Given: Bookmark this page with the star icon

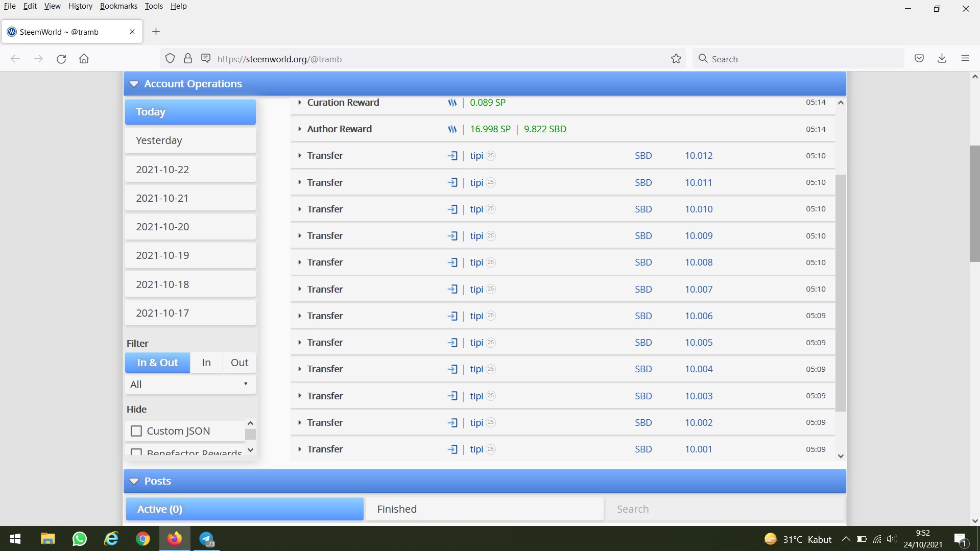Looking at the screenshot, I should (x=676, y=59).
